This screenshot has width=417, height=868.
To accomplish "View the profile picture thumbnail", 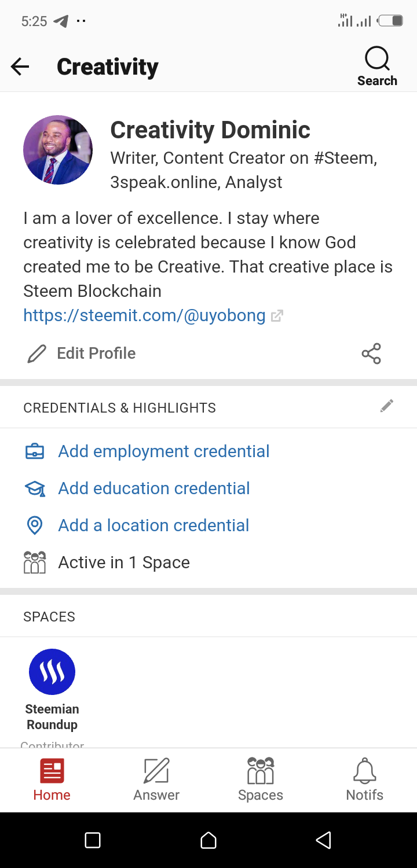I will pos(58,150).
